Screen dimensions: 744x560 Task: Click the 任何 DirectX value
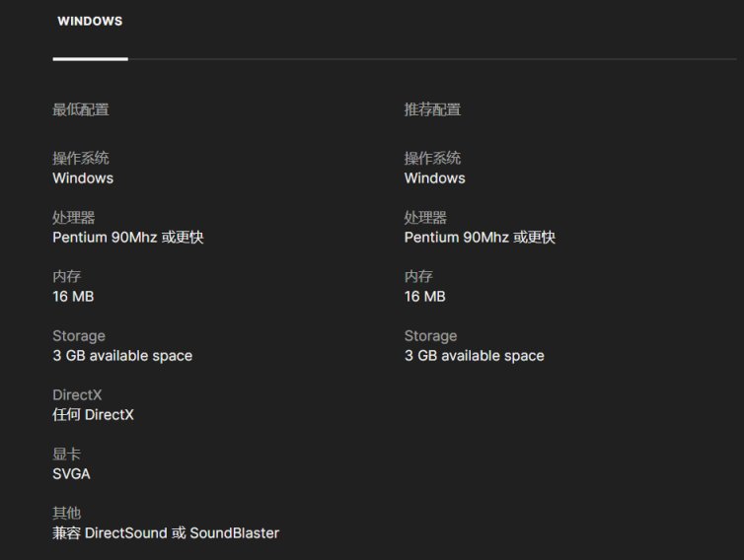pos(93,415)
